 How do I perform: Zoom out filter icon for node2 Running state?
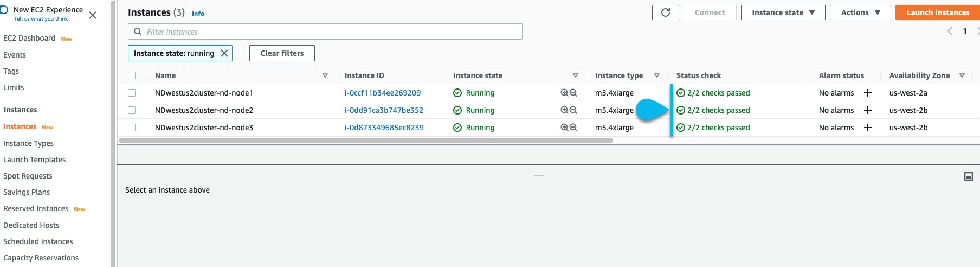[x=573, y=110]
